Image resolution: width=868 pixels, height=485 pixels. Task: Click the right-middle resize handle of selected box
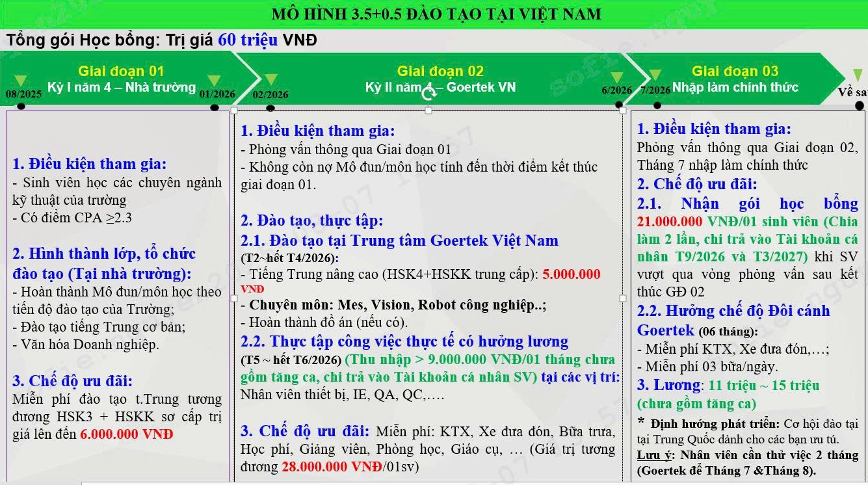tap(623, 298)
